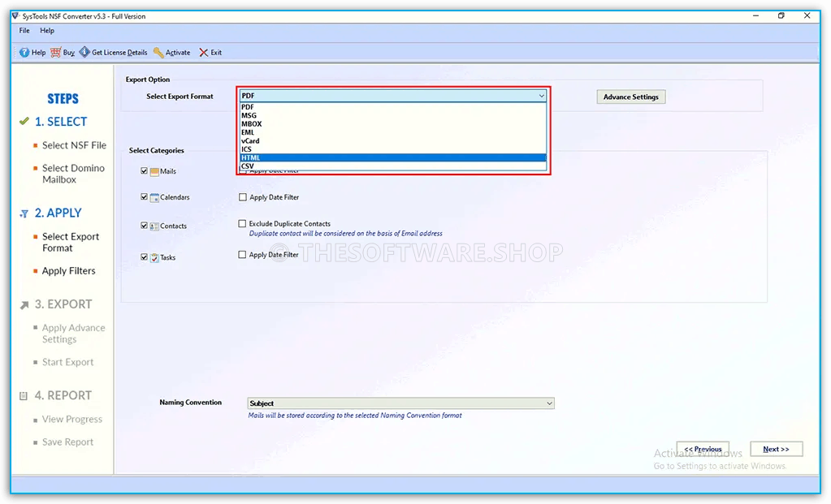Collapse the Select Export Format dropdown arrow

(541, 96)
